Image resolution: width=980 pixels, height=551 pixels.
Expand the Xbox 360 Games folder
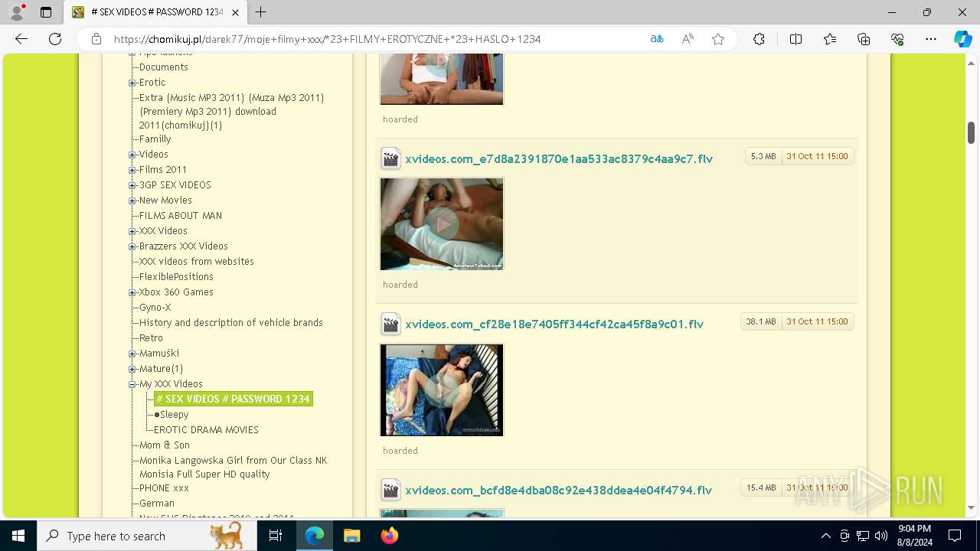132,292
